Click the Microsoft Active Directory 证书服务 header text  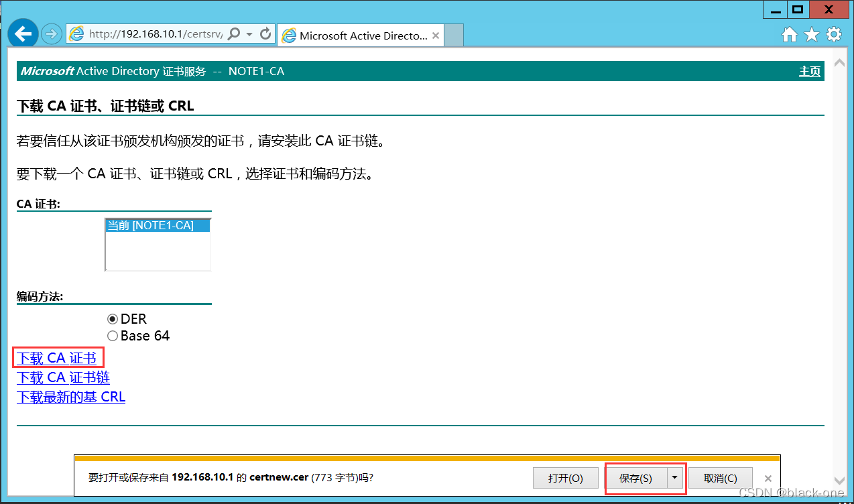point(113,71)
